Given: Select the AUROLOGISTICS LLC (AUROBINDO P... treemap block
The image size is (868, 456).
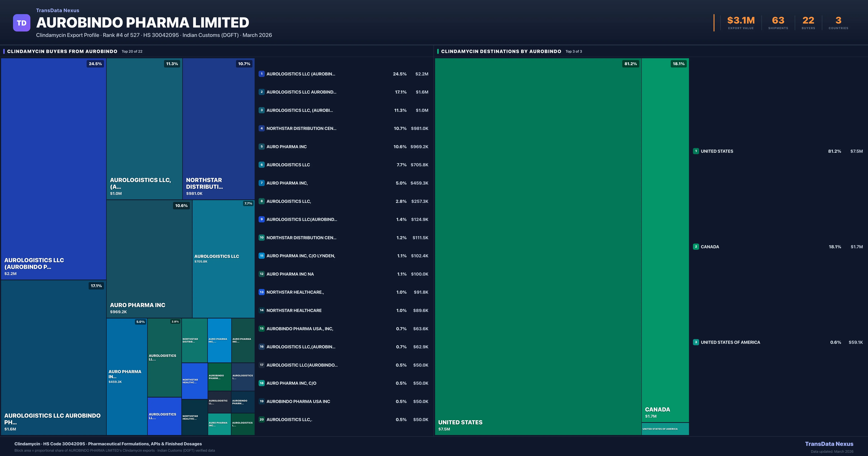Looking at the screenshot, I should [x=53, y=169].
